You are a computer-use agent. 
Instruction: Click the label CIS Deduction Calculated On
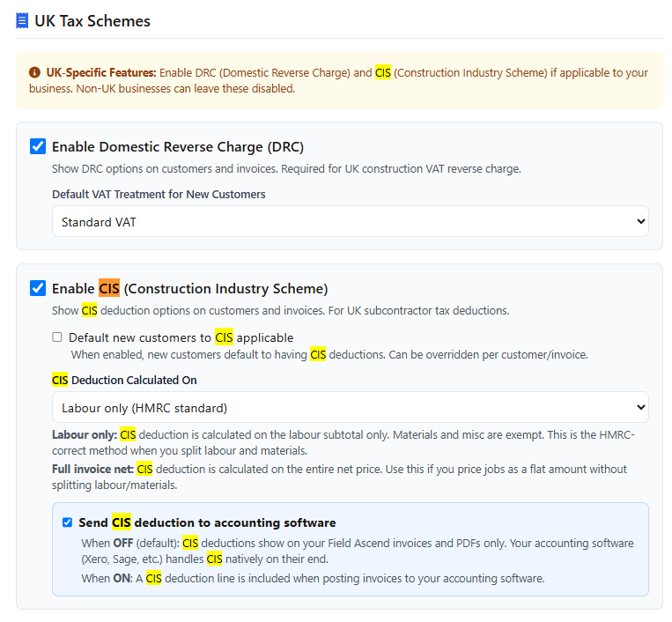[124, 381]
